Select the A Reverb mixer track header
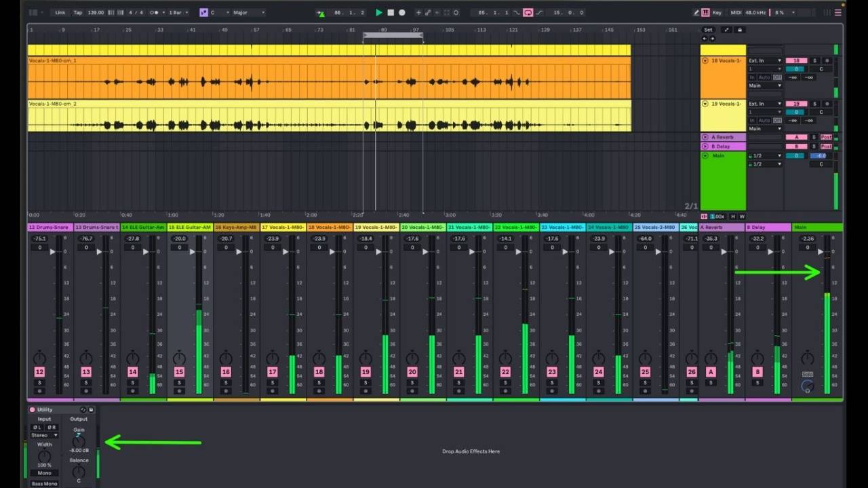Viewport: 868px width, 488px height. point(721,228)
